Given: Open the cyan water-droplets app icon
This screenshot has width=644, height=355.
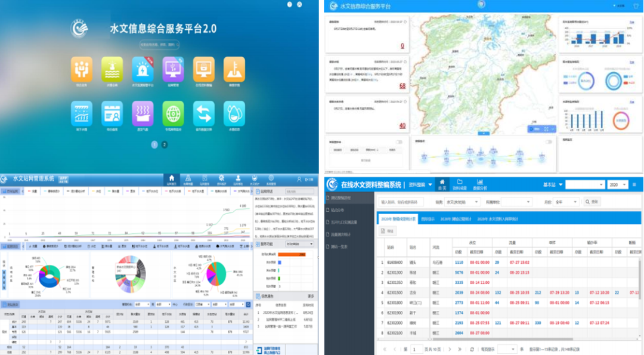Looking at the screenshot, I should point(234,113).
